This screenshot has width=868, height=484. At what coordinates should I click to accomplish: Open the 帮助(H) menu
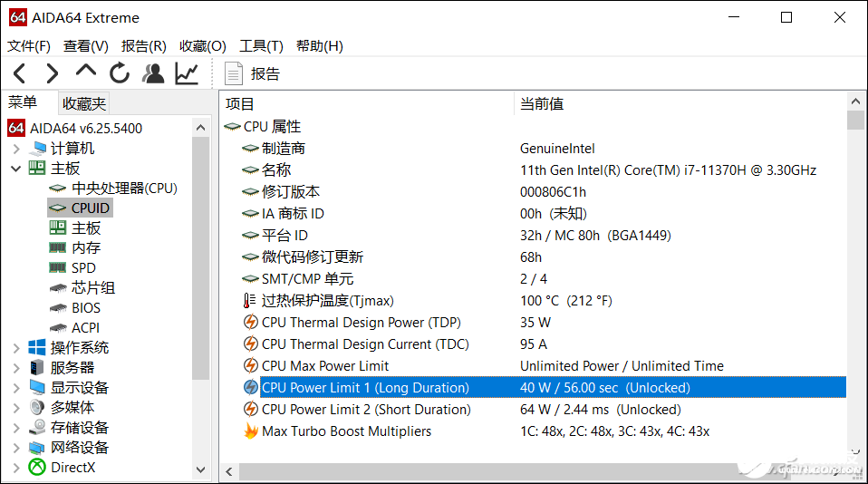point(320,46)
